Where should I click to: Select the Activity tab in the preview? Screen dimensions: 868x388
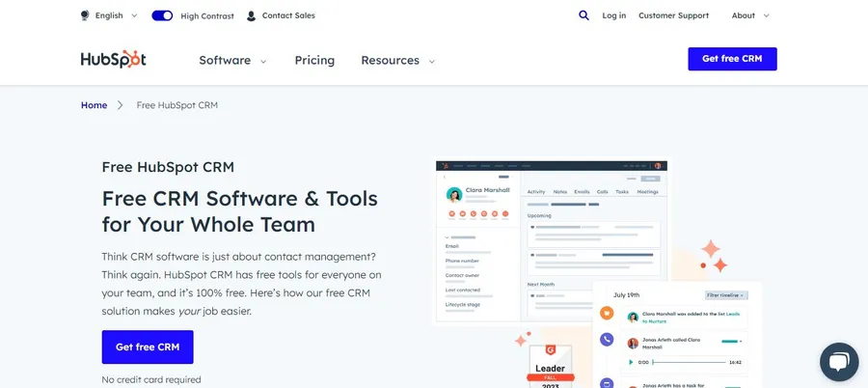pyautogui.click(x=536, y=192)
